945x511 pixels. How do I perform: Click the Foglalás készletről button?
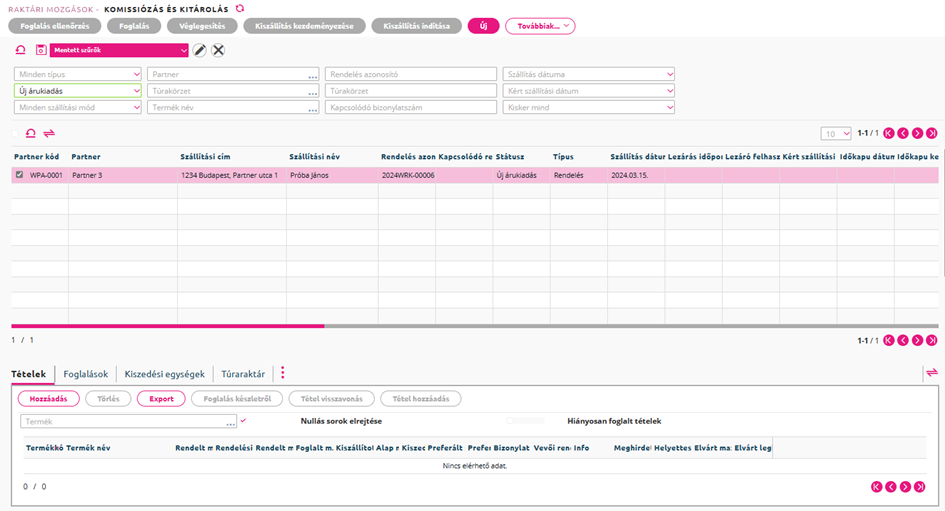pos(237,398)
